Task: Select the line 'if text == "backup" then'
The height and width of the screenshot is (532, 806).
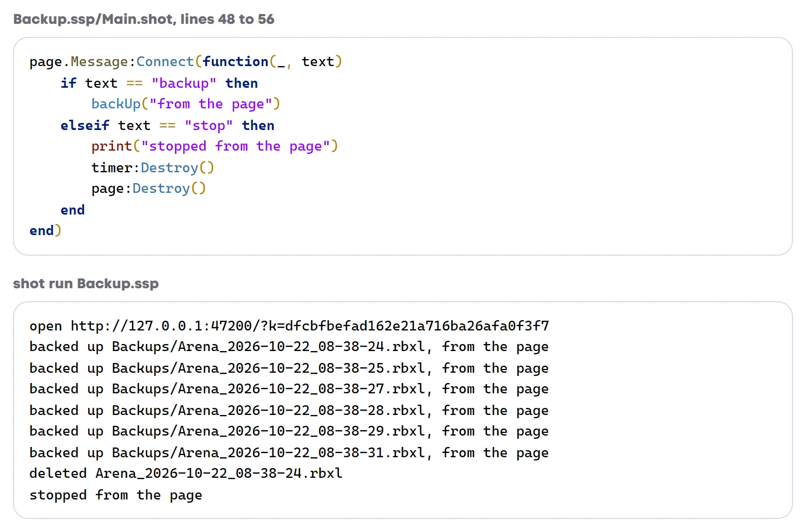Action: pos(159,83)
